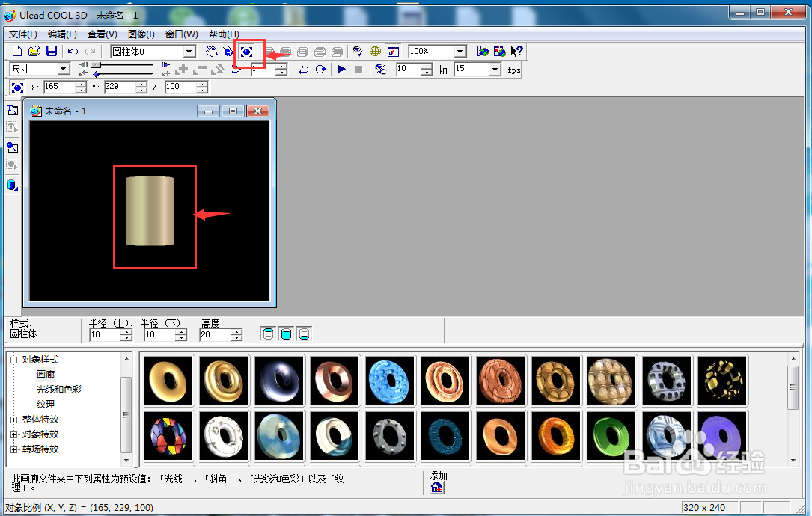Viewport: 812px width, 516px height.
Task: Open the 帮助(H) menu
Action: point(224,34)
